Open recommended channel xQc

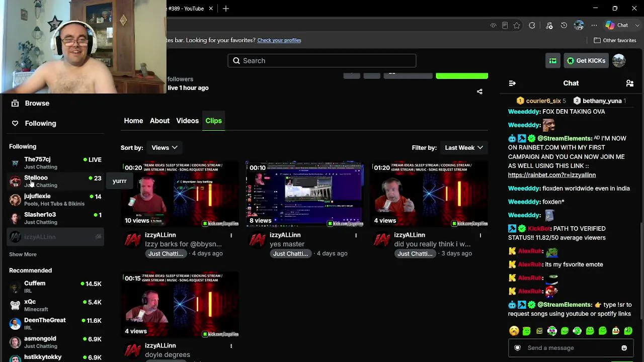coord(55,305)
